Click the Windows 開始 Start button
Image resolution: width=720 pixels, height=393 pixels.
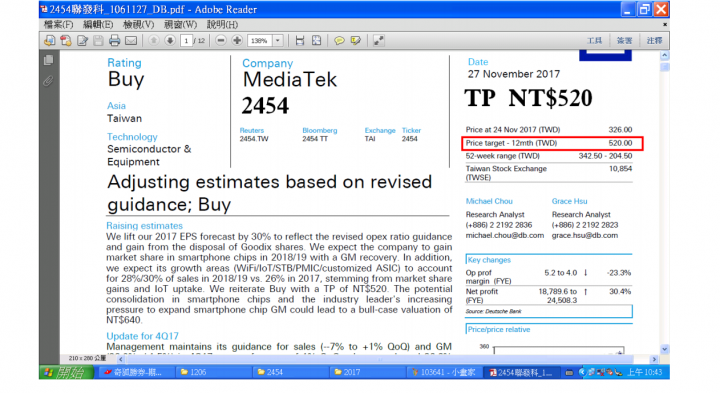coord(68,372)
